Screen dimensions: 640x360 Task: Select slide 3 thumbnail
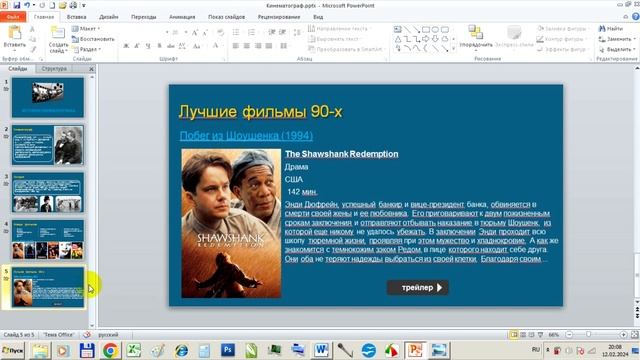(48, 192)
